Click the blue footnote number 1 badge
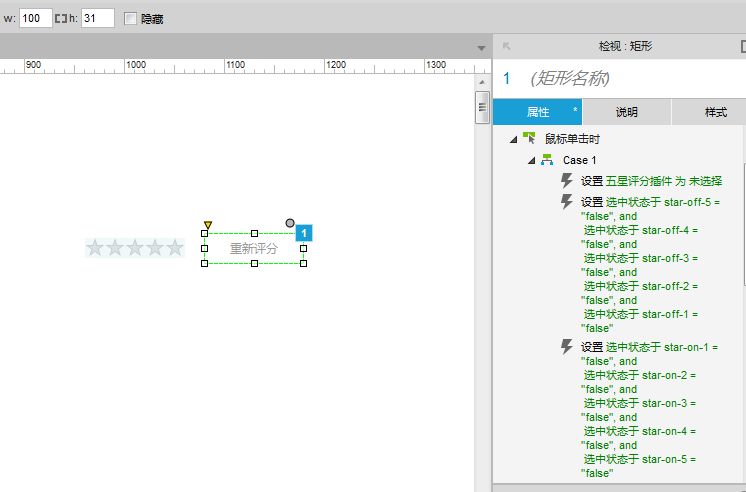746x492 pixels. 304,233
